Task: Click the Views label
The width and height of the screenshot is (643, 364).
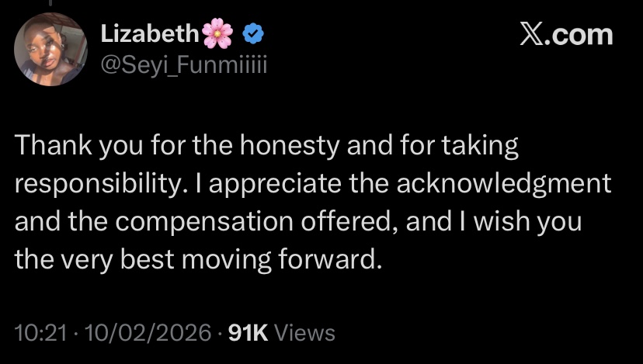Action: pos(305,333)
